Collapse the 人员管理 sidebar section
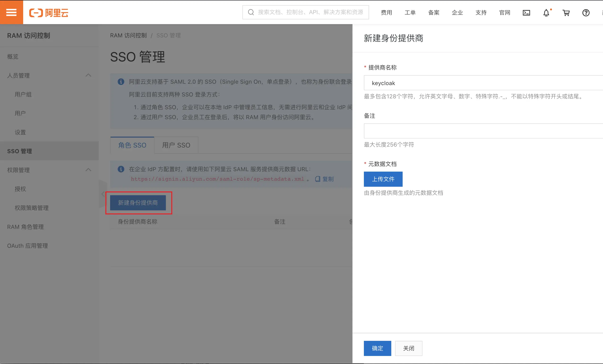This screenshot has width=603, height=364. (x=89, y=75)
